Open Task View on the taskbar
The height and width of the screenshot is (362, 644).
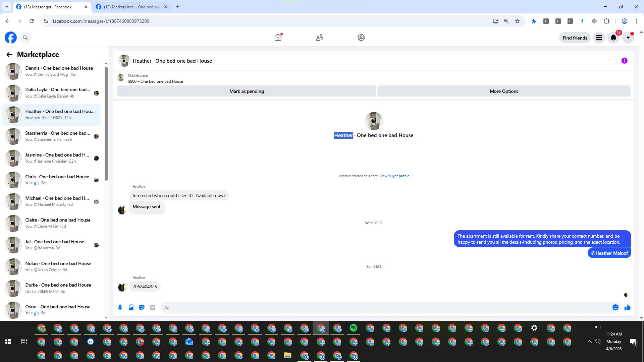point(24,342)
